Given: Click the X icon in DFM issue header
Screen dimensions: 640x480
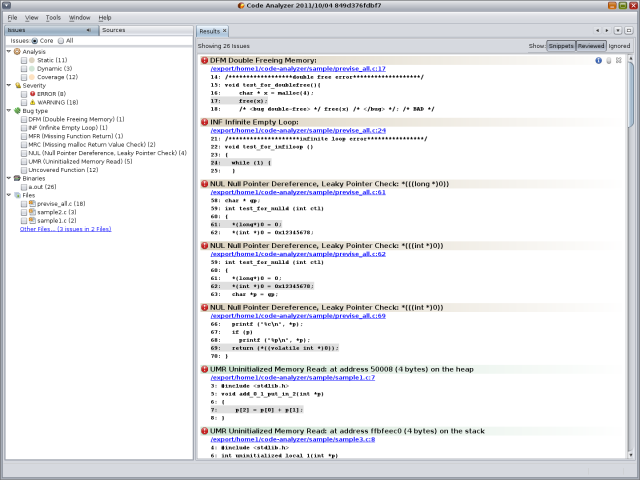Looking at the screenshot, I should pyautogui.click(x=619, y=60).
